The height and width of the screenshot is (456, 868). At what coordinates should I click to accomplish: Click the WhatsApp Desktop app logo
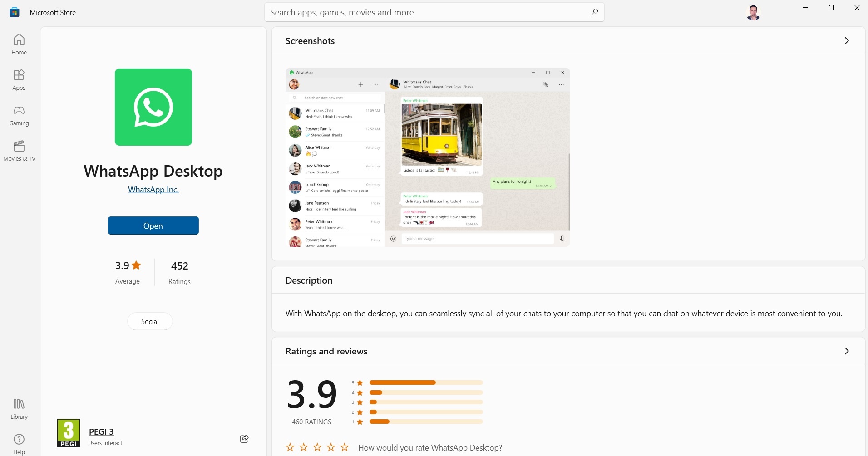[153, 107]
